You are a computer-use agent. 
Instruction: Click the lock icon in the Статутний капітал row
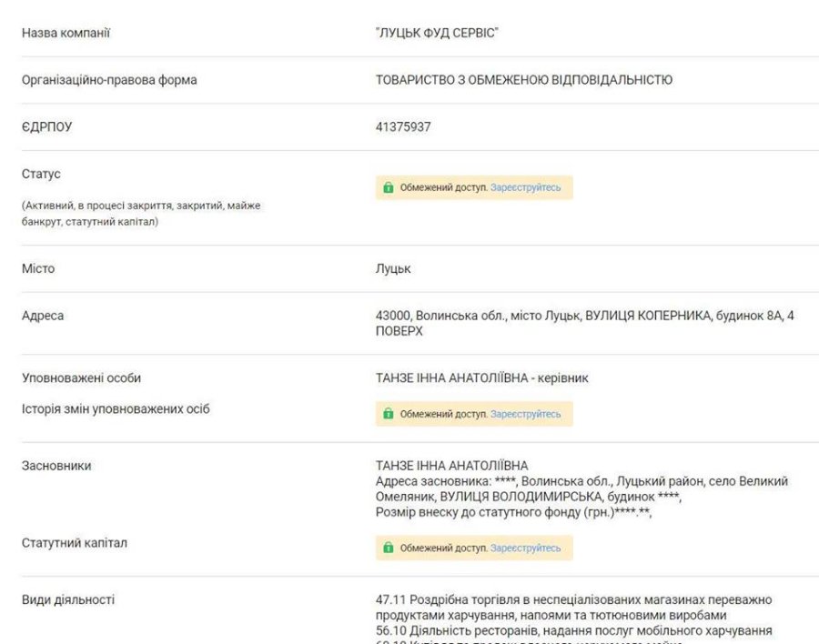point(389,548)
